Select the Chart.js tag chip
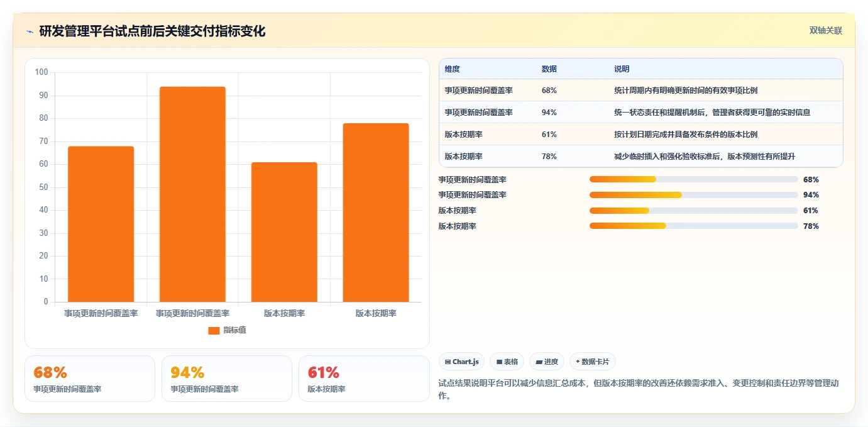Viewport: 868px width, 427px height. tap(462, 362)
